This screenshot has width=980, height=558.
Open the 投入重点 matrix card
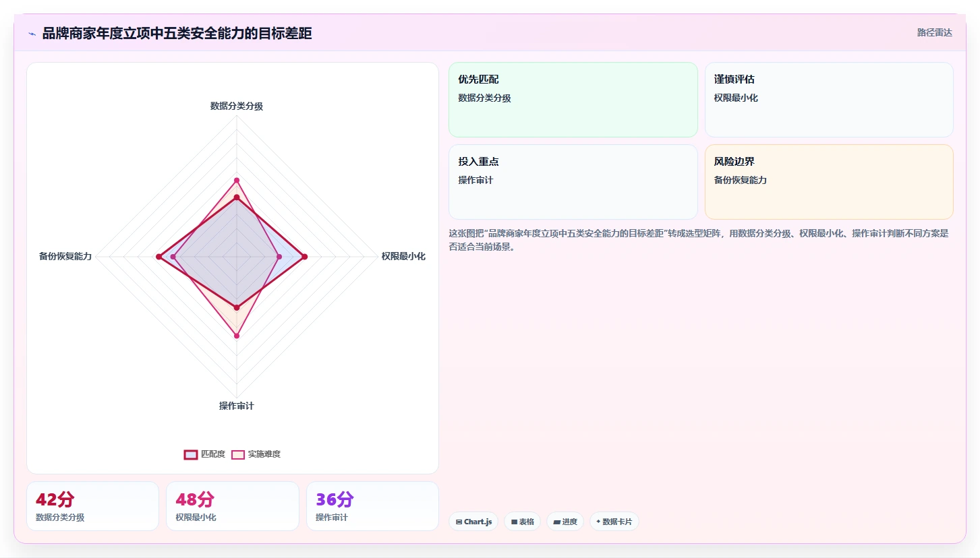[573, 182]
